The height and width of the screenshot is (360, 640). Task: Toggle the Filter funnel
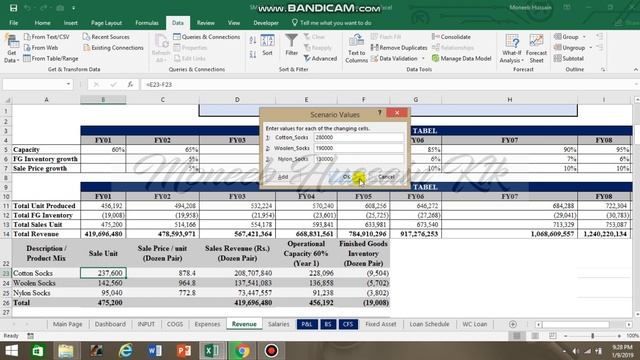pos(291,45)
